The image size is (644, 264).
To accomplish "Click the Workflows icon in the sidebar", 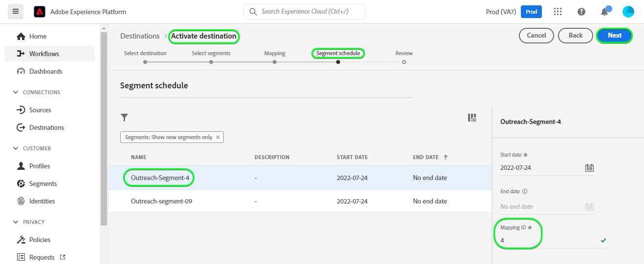I will [x=21, y=54].
